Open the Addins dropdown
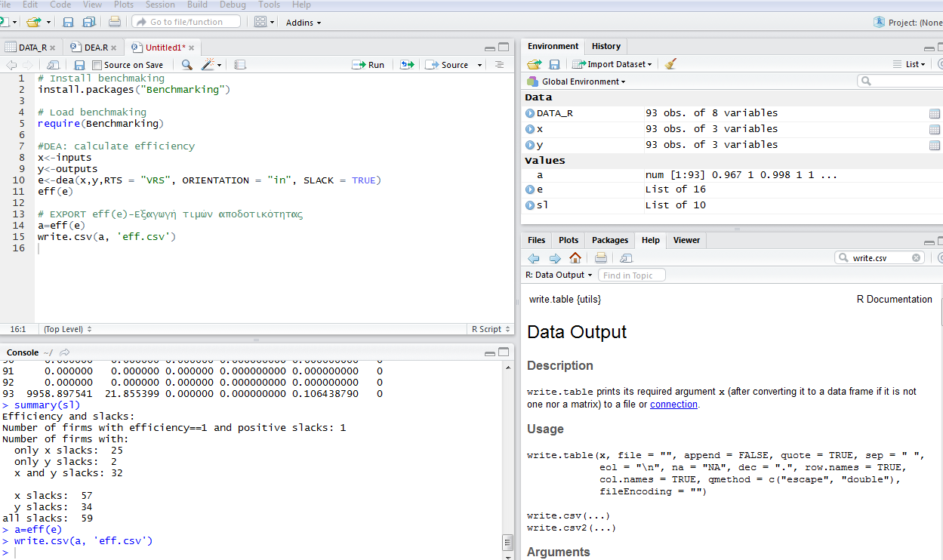Image resolution: width=943 pixels, height=560 pixels. 304,23
